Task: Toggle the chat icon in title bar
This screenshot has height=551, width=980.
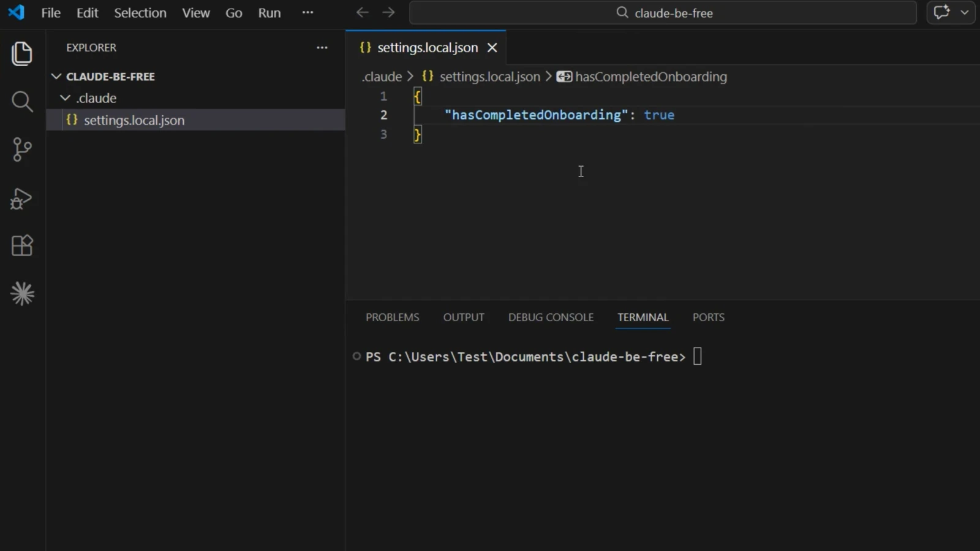Action: pos(941,12)
